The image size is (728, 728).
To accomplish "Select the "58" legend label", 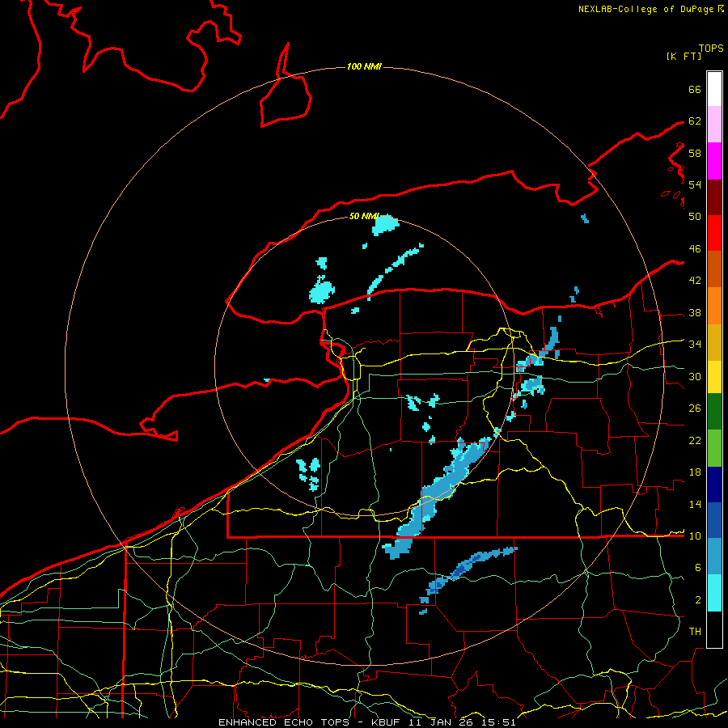I will coord(695,153).
